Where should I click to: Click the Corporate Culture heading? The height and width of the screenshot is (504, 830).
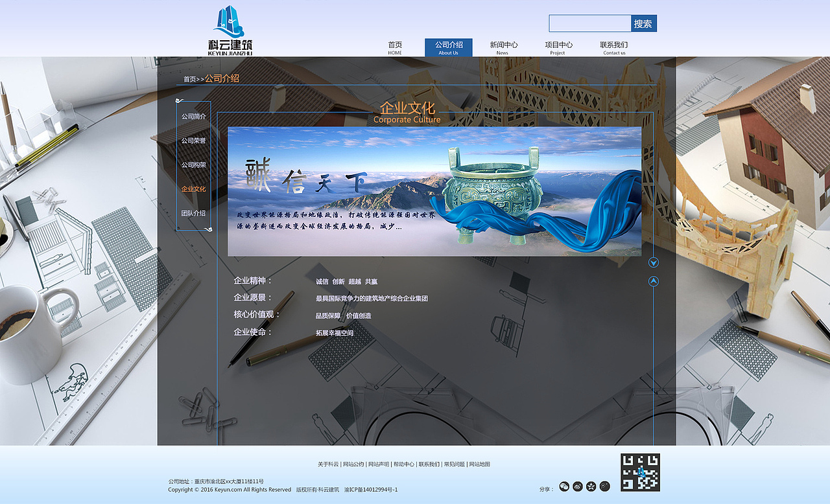pos(407,120)
